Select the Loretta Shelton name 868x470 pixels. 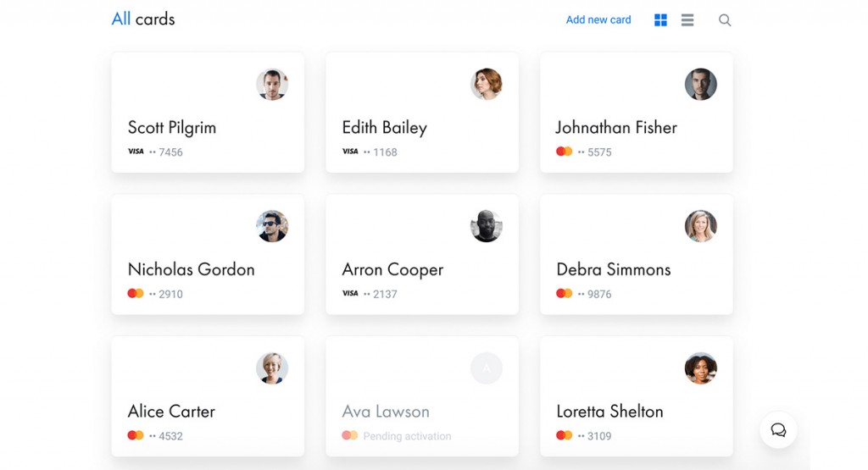[x=609, y=412]
